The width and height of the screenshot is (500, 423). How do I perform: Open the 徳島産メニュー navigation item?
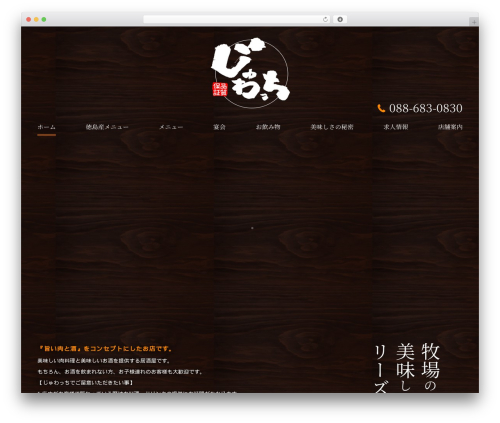[x=107, y=127]
